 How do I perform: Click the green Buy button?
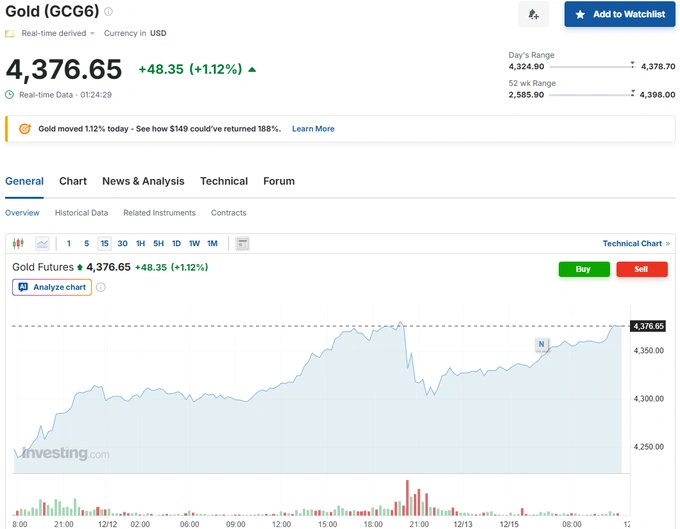(x=584, y=269)
